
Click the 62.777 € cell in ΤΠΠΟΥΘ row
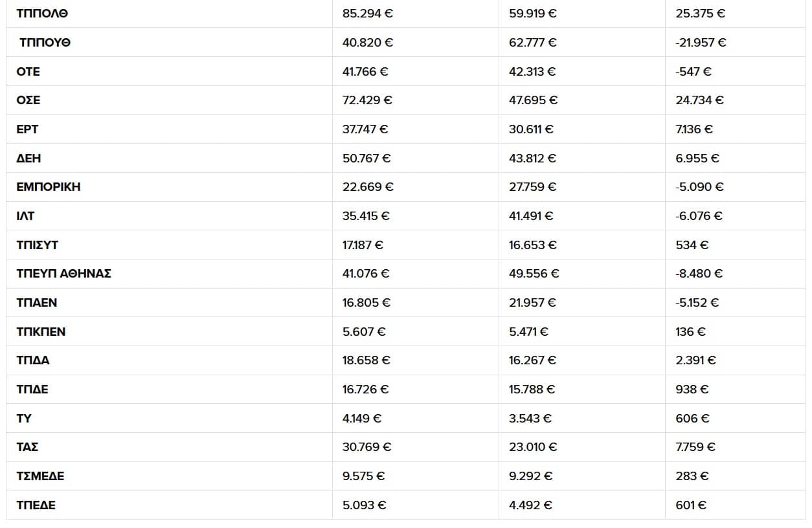532,43
